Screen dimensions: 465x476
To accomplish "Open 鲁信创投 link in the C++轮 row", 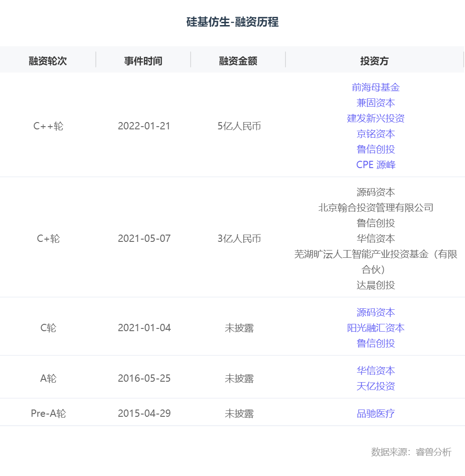I will pyautogui.click(x=376, y=149).
